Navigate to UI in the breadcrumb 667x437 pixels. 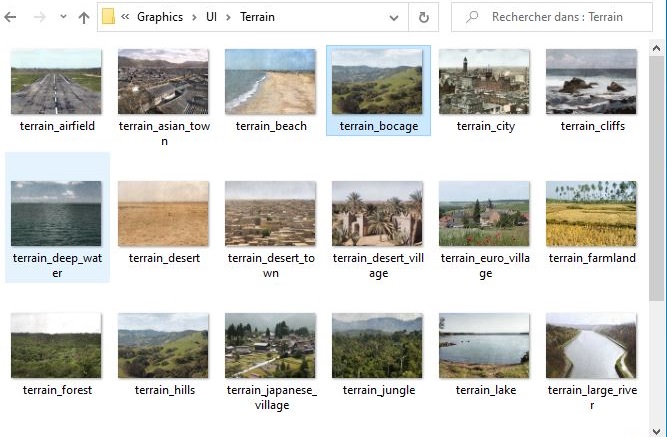(211, 17)
